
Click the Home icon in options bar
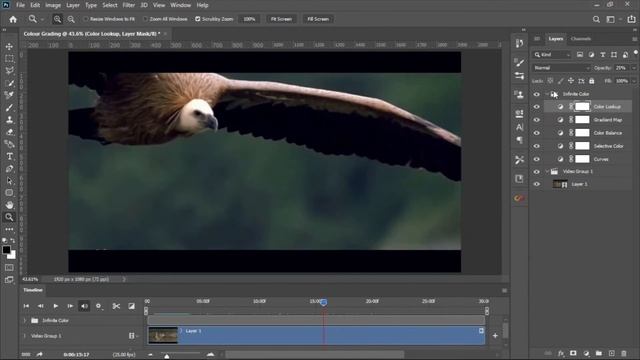[x=13, y=19]
